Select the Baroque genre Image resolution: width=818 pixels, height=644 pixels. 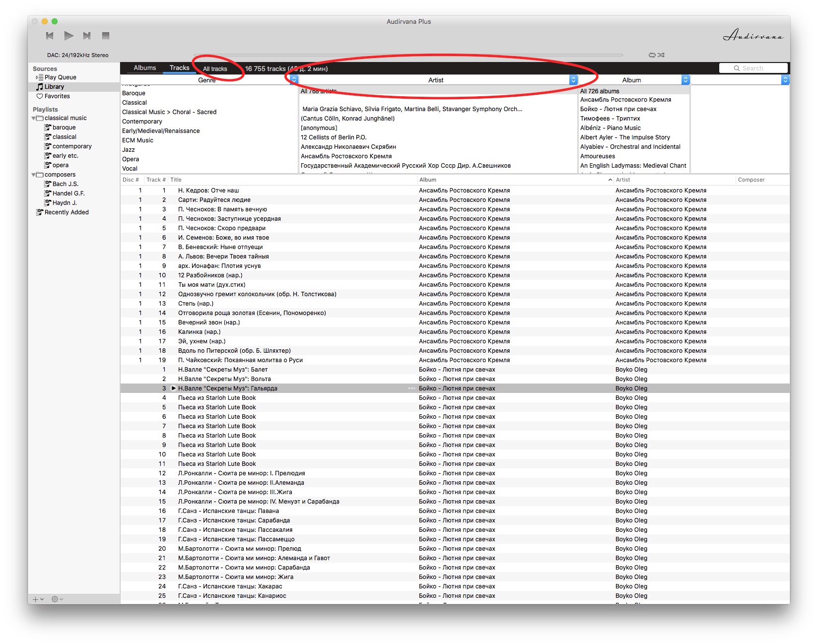(x=134, y=93)
